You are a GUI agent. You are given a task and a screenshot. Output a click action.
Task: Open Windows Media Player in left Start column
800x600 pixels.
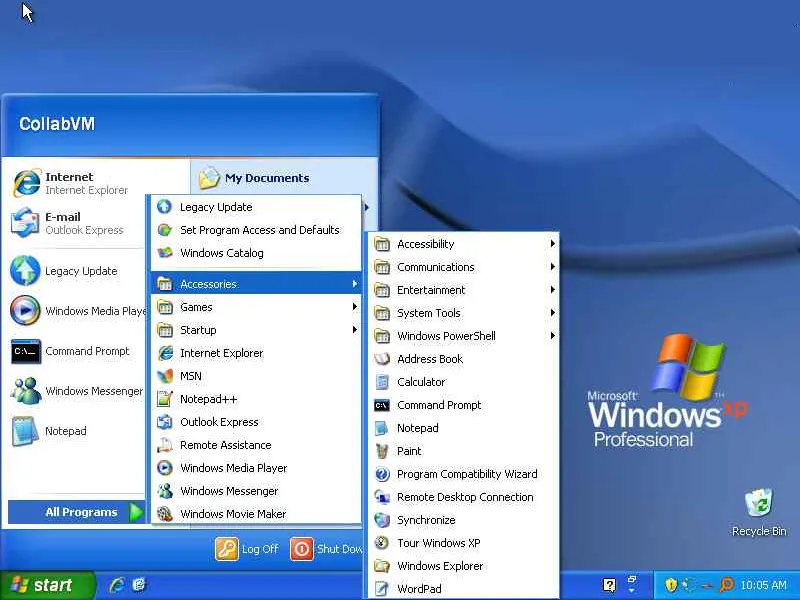(x=77, y=311)
